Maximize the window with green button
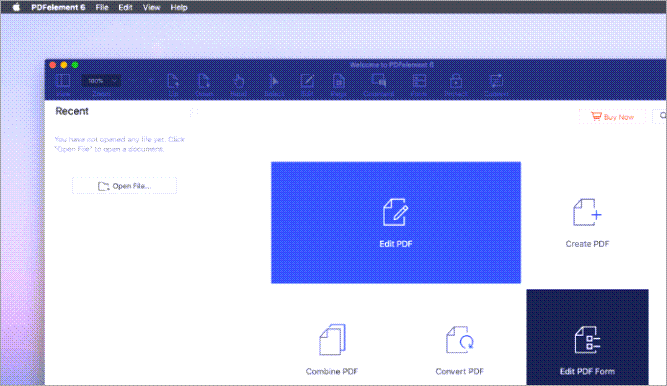 75,65
